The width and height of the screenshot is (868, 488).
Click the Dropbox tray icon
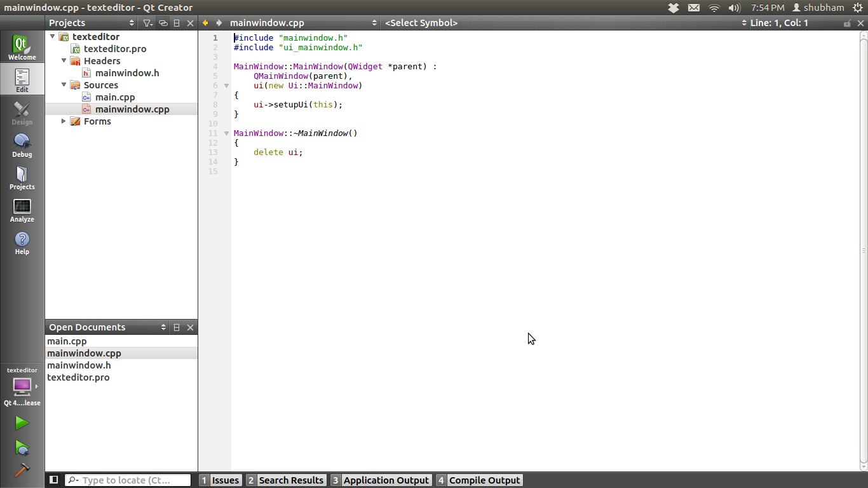674,8
